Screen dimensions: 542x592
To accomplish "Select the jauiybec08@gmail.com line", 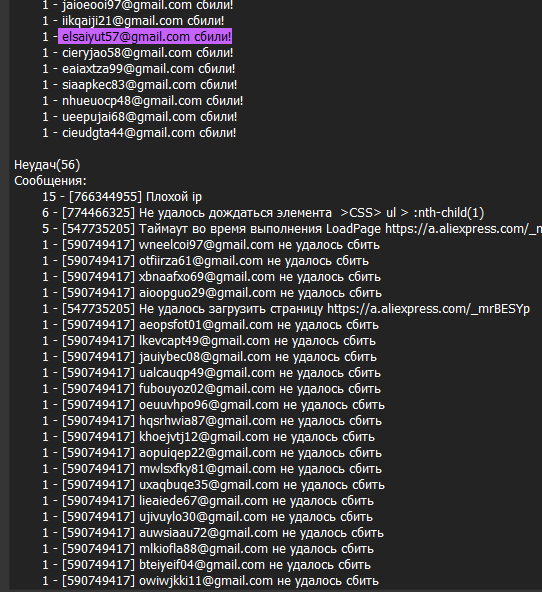I will [x=209, y=357].
